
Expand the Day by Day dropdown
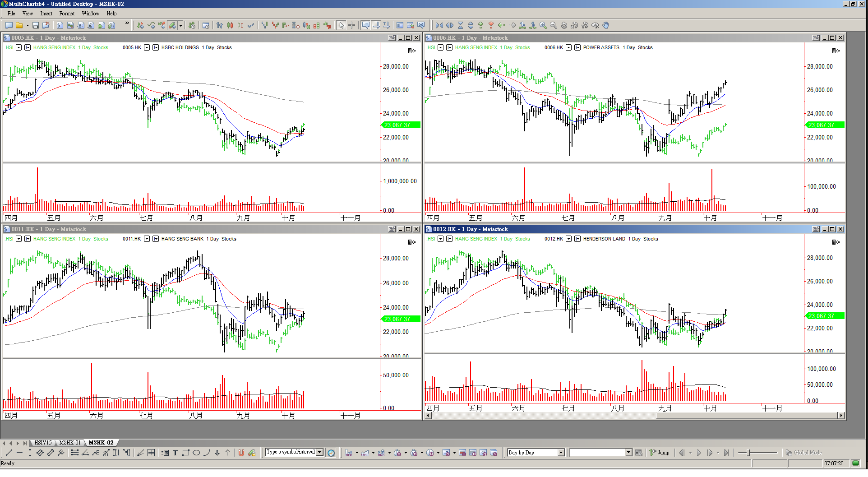click(x=561, y=453)
